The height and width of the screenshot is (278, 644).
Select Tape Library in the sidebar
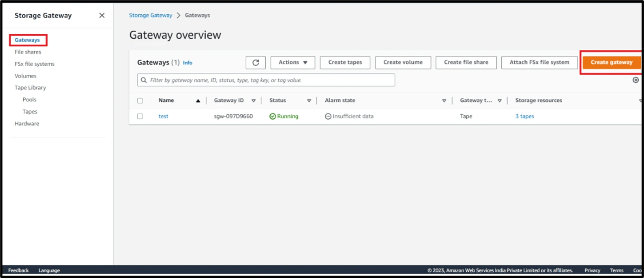click(x=30, y=87)
